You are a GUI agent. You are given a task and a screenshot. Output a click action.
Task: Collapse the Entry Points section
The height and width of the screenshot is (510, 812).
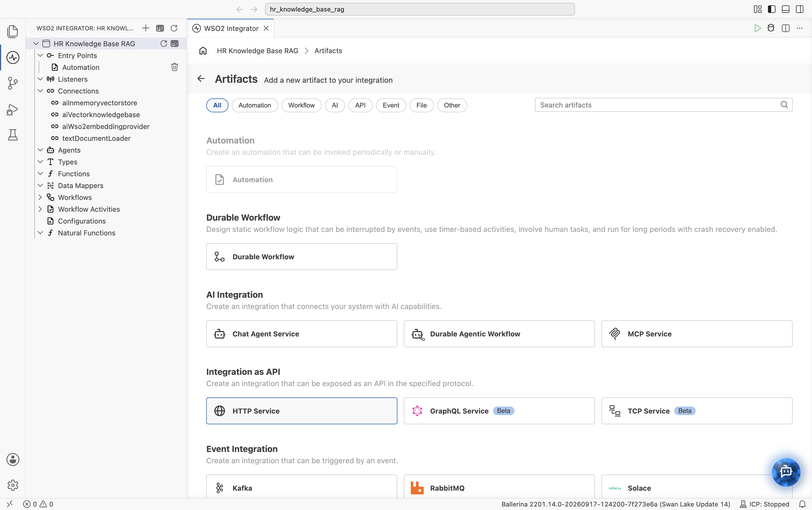[40, 55]
